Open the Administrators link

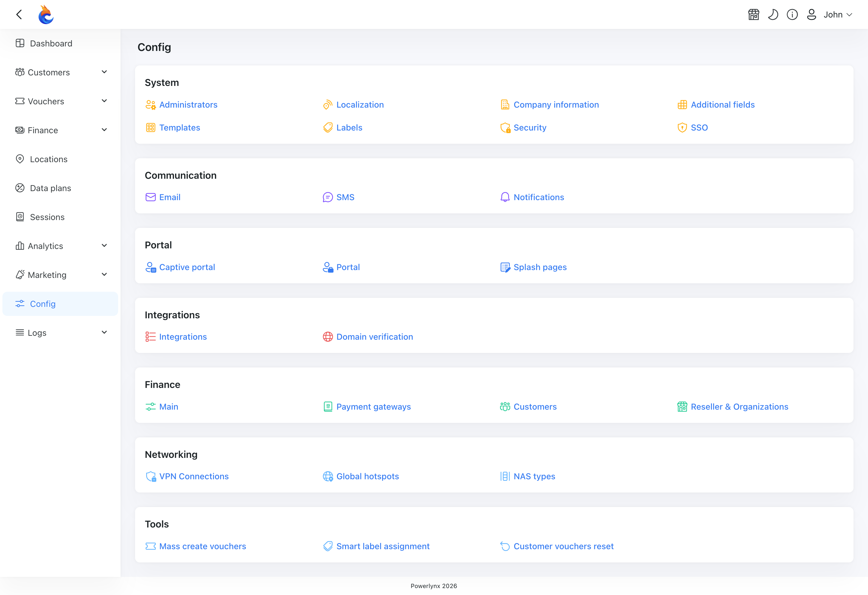click(188, 105)
